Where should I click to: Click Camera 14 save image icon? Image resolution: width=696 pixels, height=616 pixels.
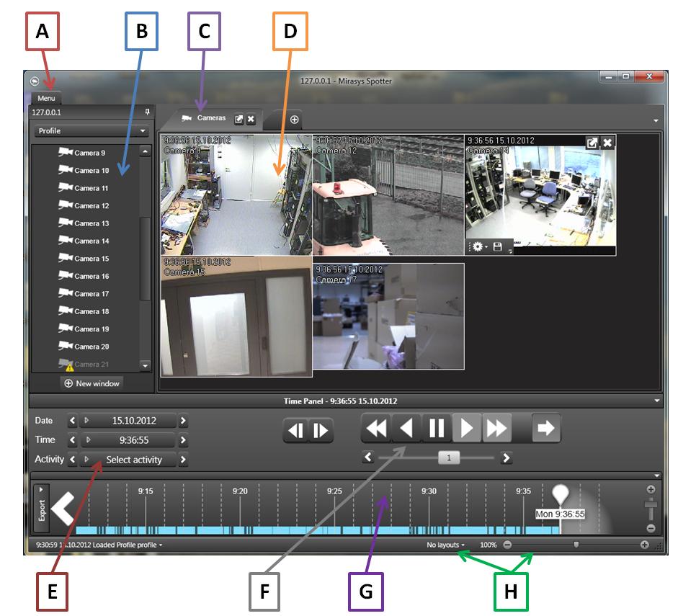point(498,246)
